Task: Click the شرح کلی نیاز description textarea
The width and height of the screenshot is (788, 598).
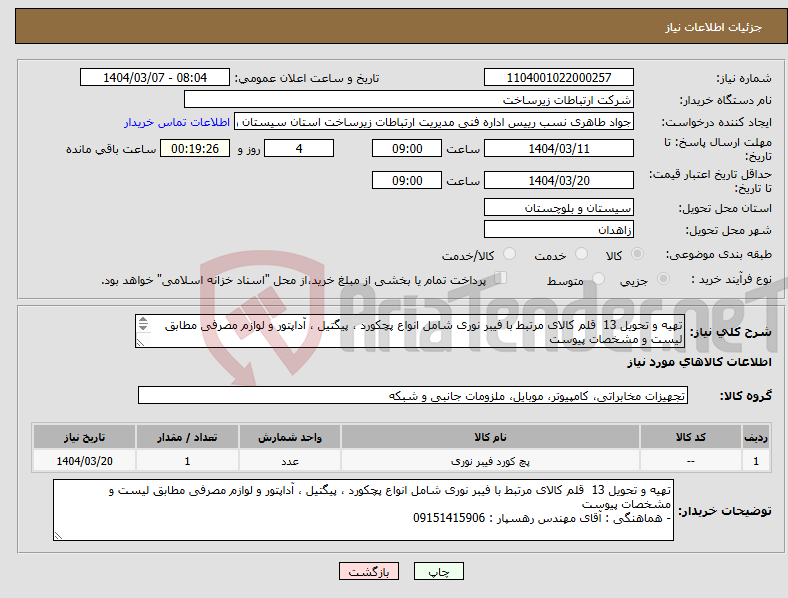Action: pos(410,331)
